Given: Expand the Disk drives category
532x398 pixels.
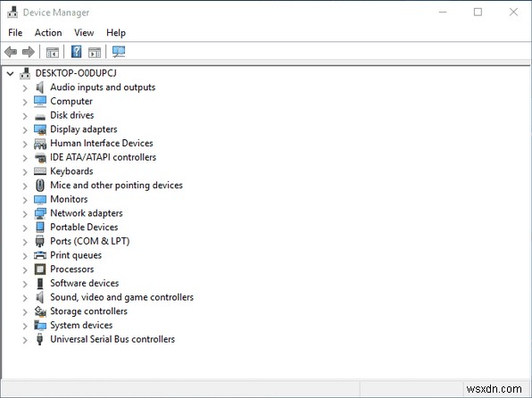Looking at the screenshot, I should tap(25, 116).
